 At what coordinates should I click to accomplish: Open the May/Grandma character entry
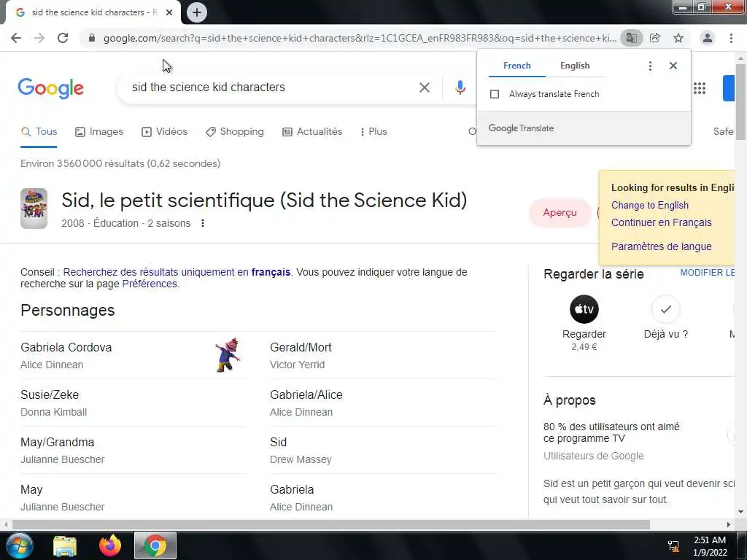[x=133, y=451]
